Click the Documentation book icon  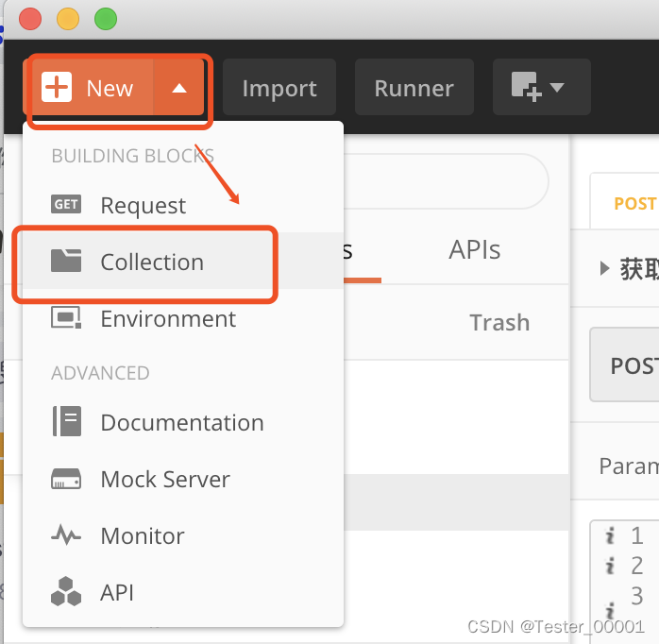(x=66, y=421)
